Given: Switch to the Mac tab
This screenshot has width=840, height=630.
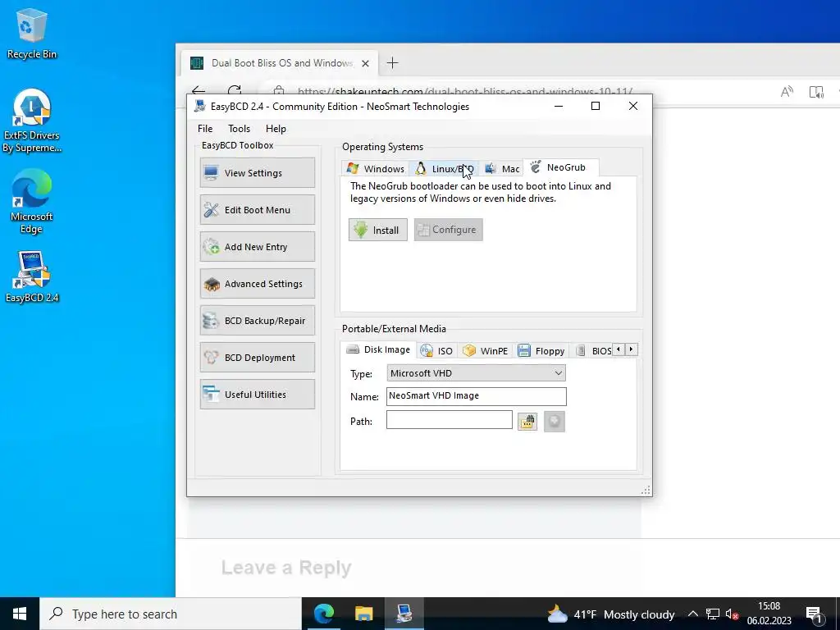Looking at the screenshot, I should point(501,169).
